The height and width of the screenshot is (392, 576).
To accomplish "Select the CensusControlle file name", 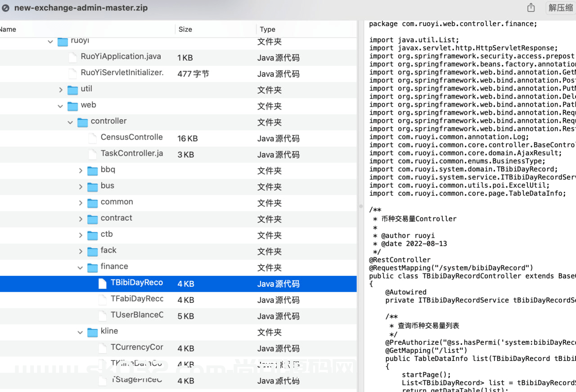I will (x=131, y=137).
